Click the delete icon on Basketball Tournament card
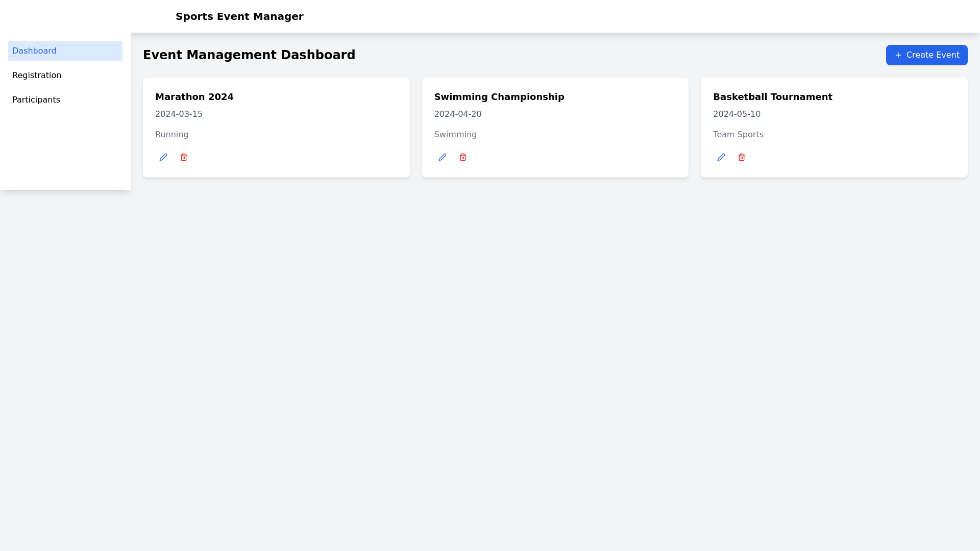Viewport: 980px width, 551px height. pos(742,157)
